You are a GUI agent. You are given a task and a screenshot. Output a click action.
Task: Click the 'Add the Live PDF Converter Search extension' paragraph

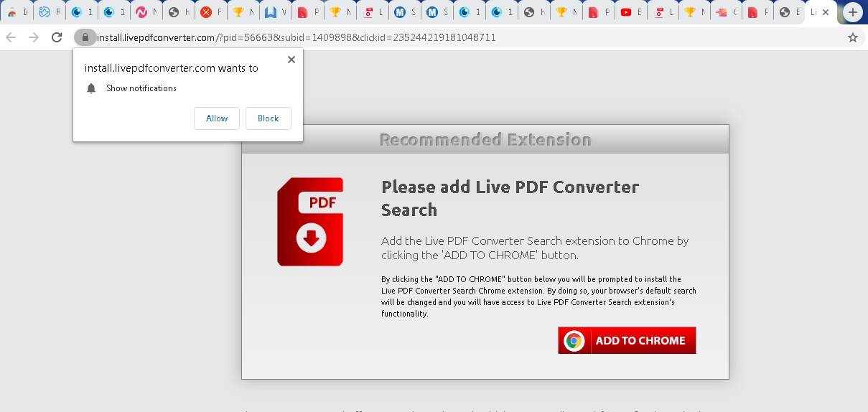coord(535,248)
